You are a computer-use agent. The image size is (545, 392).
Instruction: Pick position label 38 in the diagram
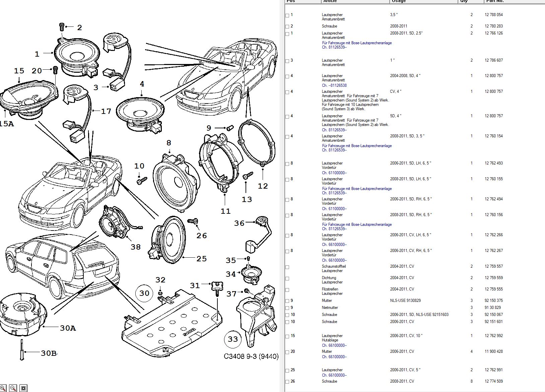point(136,247)
